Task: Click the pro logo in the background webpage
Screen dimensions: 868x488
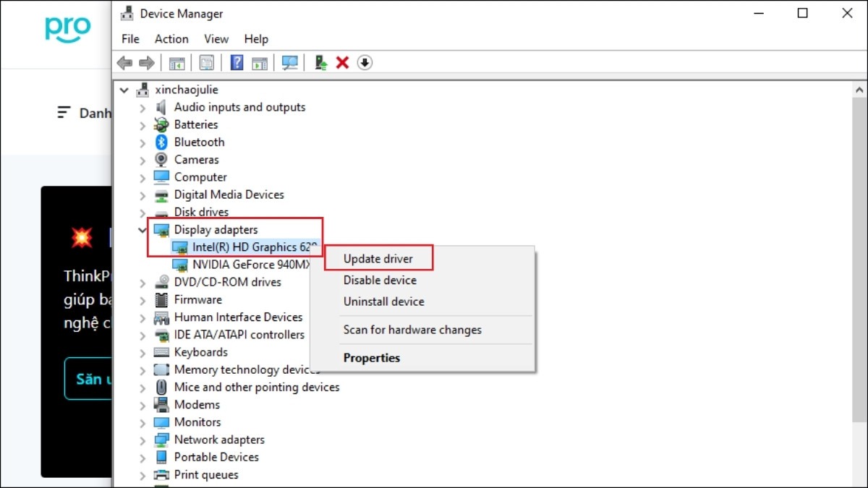Action: coord(68,29)
